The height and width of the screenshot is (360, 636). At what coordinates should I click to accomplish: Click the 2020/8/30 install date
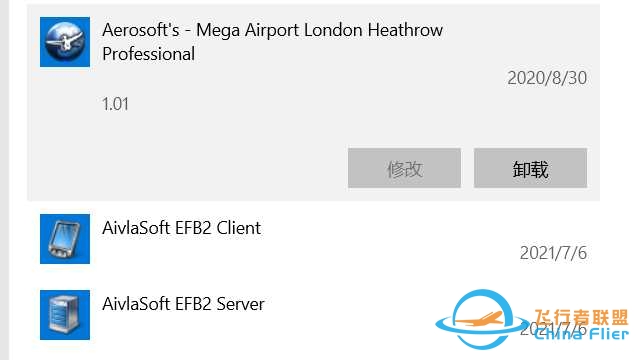pos(547,78)
